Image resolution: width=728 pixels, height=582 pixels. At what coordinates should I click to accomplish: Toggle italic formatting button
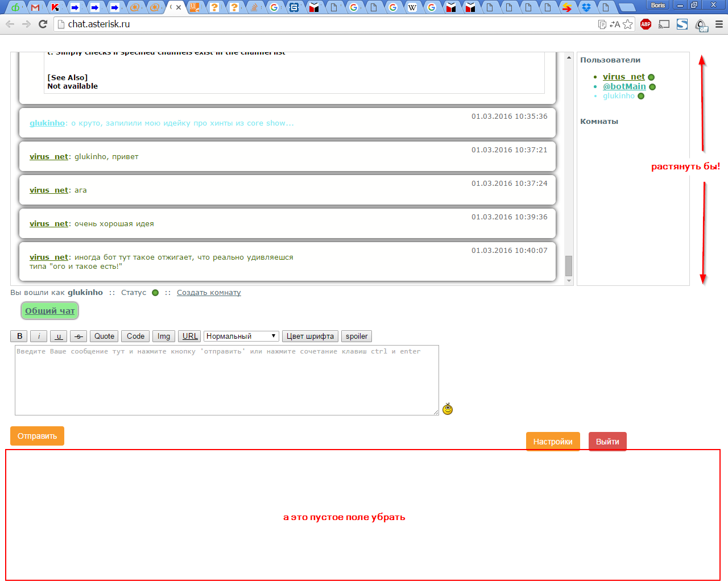coord(39,336)
